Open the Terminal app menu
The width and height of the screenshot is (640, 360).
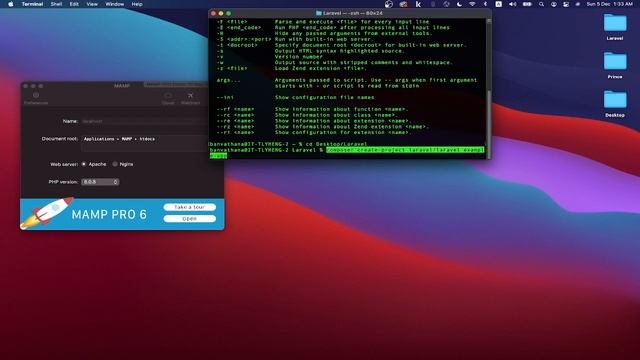32,4
